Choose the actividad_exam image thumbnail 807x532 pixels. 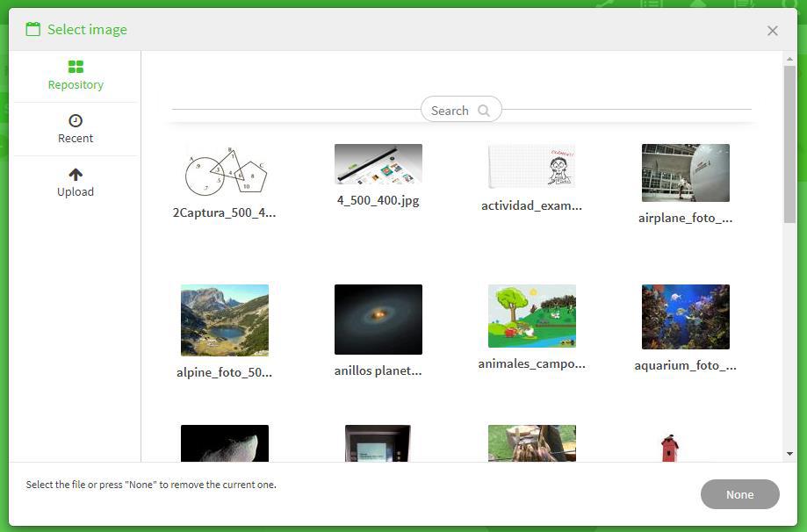pyautogui.click(x=531, y=166)
